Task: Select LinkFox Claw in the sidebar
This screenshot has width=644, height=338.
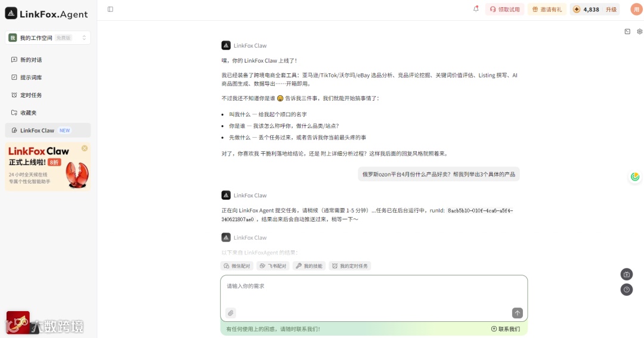Action: 48,130
